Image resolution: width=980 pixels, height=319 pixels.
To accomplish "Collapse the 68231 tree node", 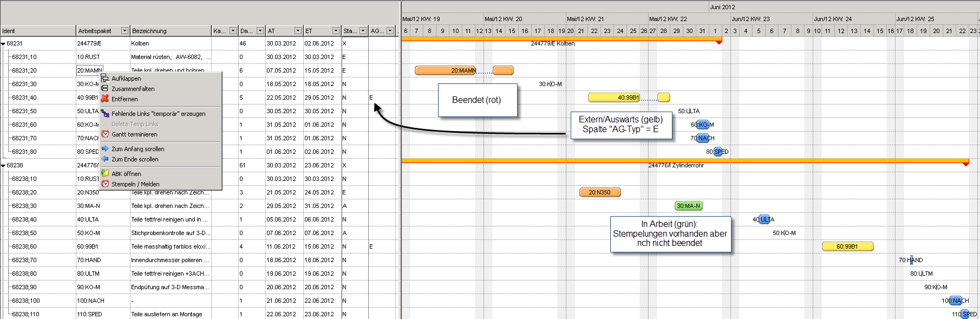I will 3,44.
